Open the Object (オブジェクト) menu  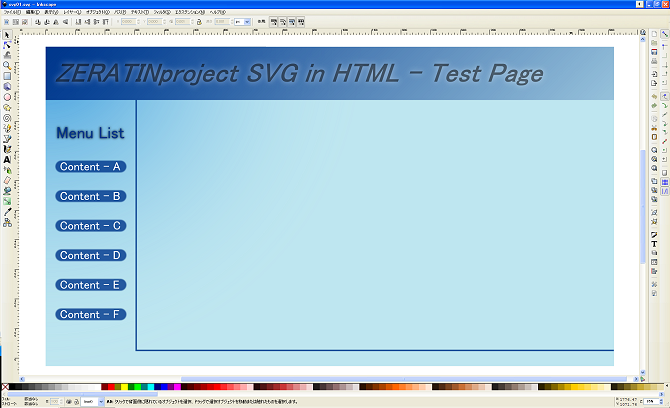[x=97, y=12]
